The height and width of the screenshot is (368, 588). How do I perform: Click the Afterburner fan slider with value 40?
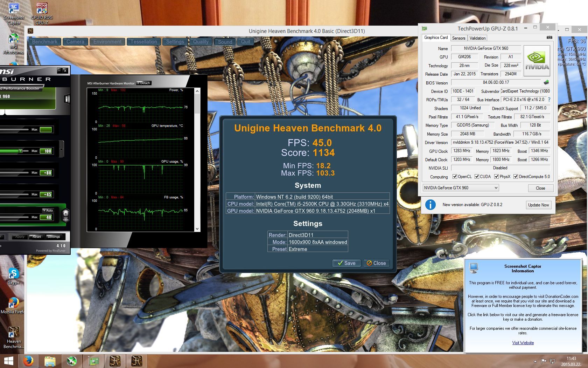(x=14, y=217)
